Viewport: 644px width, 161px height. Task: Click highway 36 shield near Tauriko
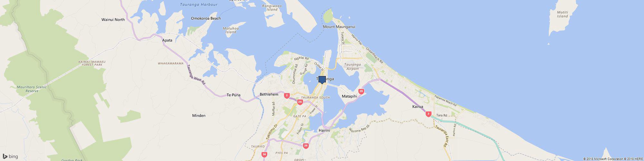tap(265, 155)
